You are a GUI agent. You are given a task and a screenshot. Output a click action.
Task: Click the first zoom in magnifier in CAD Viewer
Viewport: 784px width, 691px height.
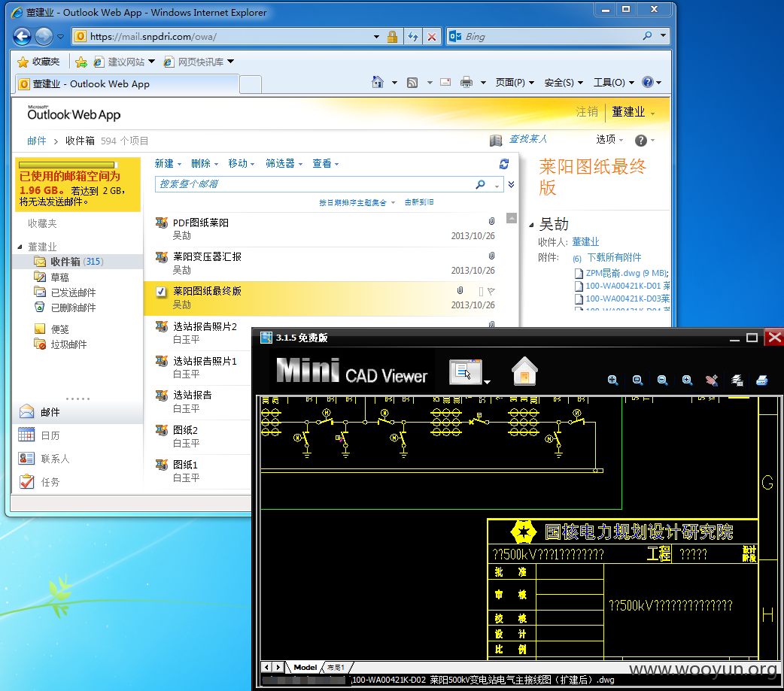tap(612, 380)
